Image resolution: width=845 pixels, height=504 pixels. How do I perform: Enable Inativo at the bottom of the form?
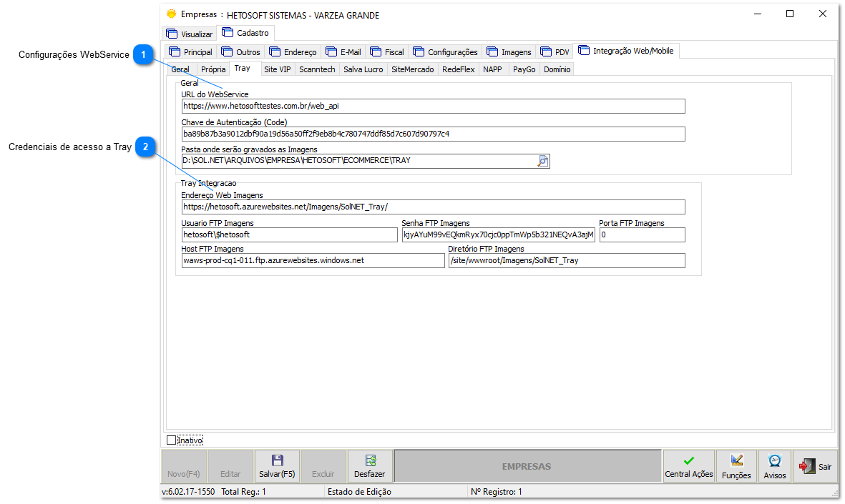point(171,440)
